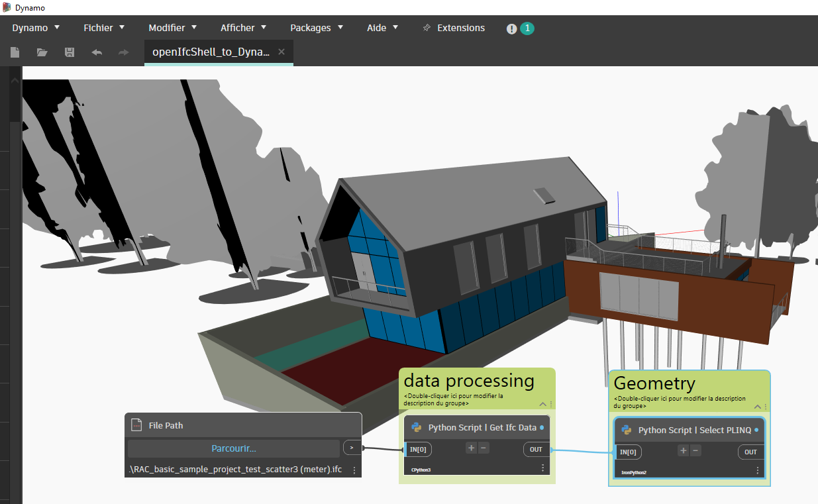Open the Dynamo menu dropdown
This screenshot has width=818, height=504.
[36, 28]
